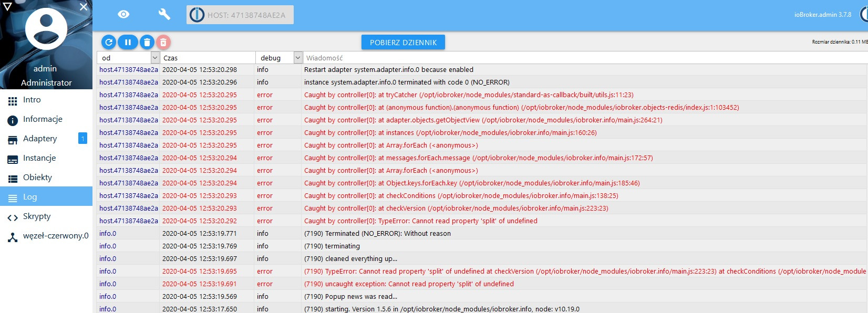Viewport: 868px width, 313px height.
Task: Open the debug log level dropdown
Action: coord(297,58)
